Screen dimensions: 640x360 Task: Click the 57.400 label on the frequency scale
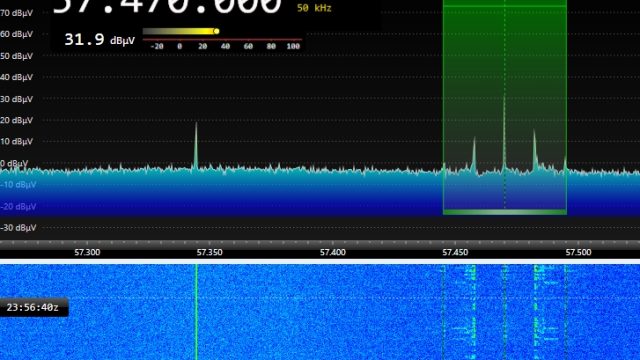pyautogui.click(x=333, y=252)
